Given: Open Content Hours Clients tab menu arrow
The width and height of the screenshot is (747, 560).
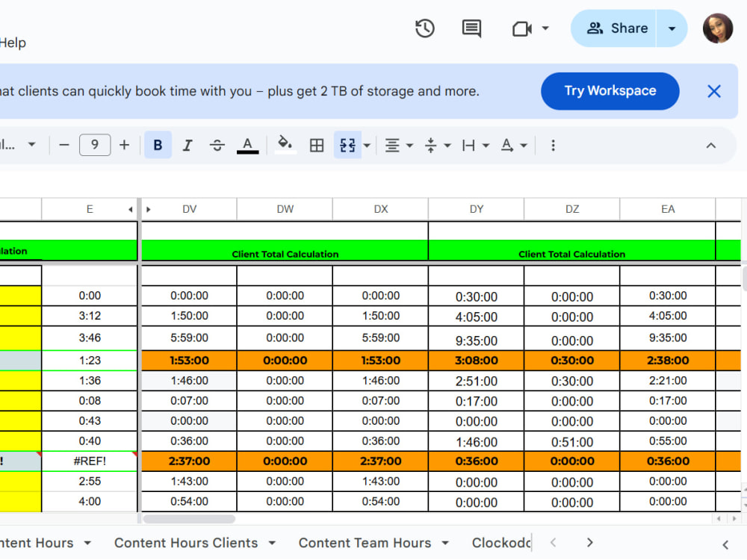Looking at the screenshot, I should pyautogui.click(x=272, y=543).
